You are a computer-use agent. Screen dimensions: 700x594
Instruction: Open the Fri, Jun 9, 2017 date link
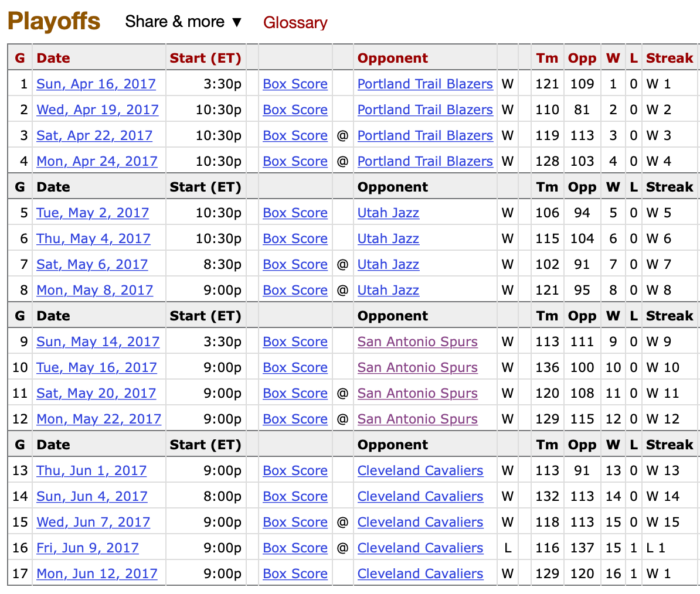(x=87, y=548)
